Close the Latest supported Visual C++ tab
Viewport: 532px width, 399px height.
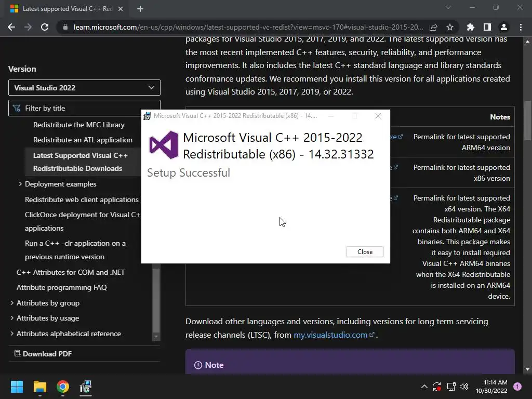pyautogui.click(x=121, y=9)
